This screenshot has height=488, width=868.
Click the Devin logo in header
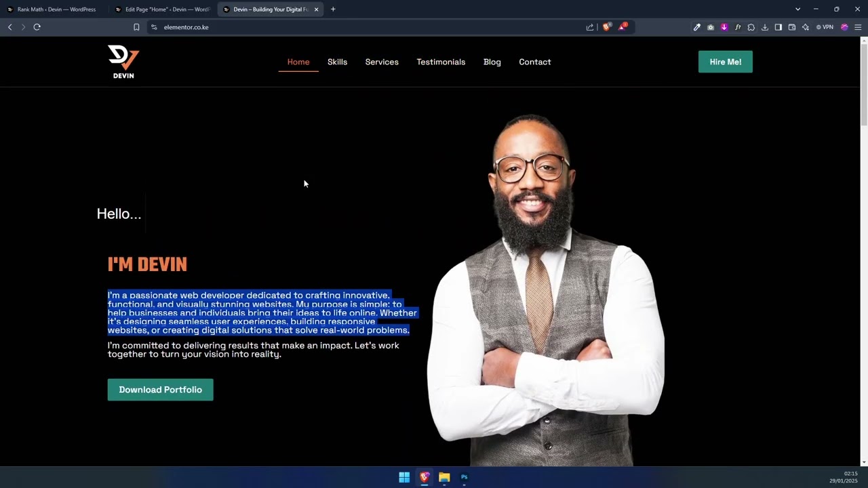(123, 62)
